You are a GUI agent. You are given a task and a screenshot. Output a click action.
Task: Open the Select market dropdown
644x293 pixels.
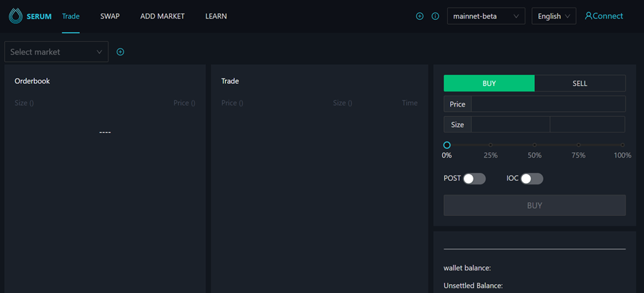(x=56, y=52)
